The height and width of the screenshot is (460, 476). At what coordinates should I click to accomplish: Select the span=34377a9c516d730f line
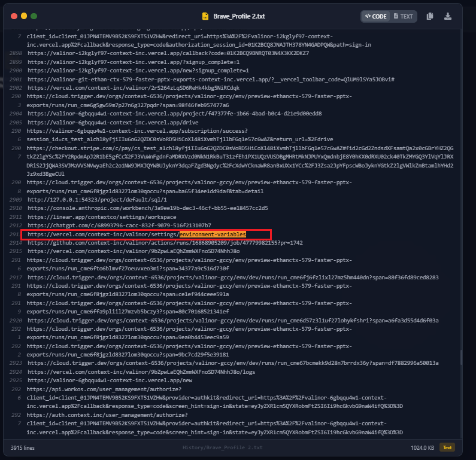[128, 269]
